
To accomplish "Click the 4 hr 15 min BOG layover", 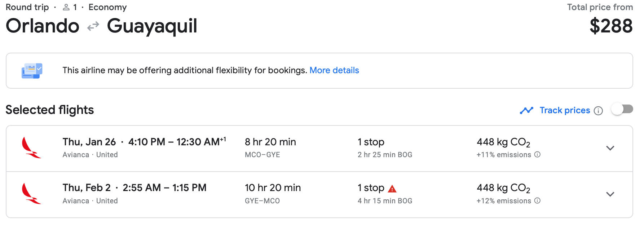I will [385, 201].
